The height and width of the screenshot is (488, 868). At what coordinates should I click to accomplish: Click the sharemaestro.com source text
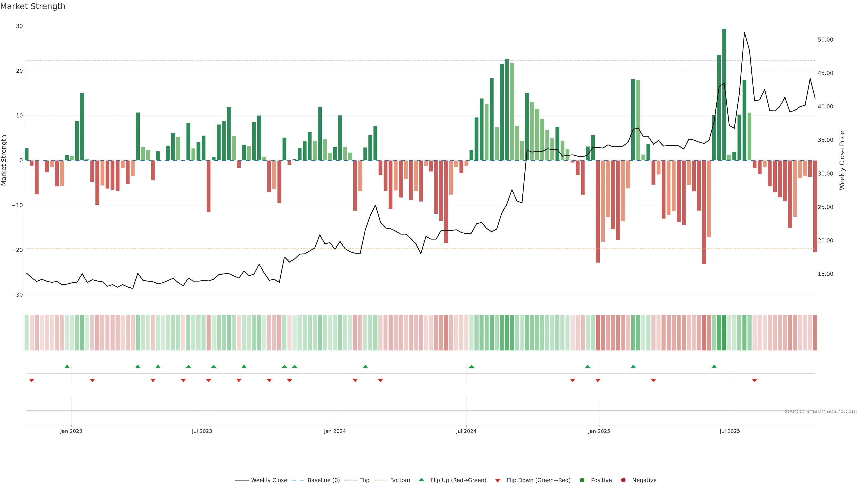(821, 411)
